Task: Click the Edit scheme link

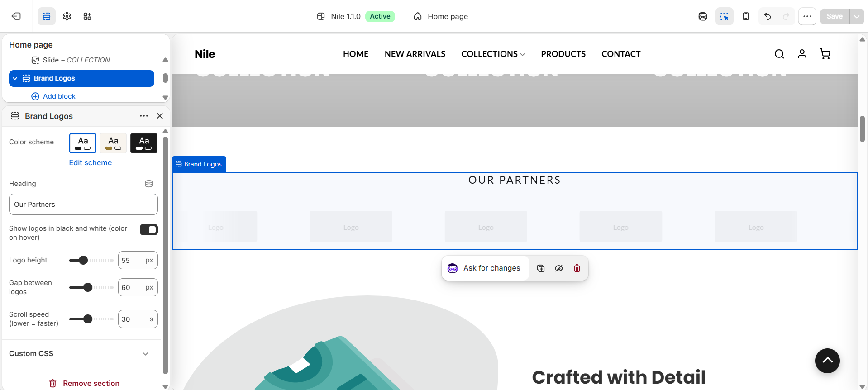Action: coord(91,162)
